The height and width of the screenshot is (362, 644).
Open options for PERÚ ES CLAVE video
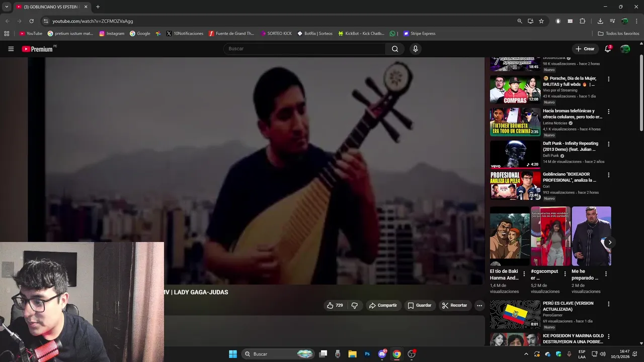[608, 304]
